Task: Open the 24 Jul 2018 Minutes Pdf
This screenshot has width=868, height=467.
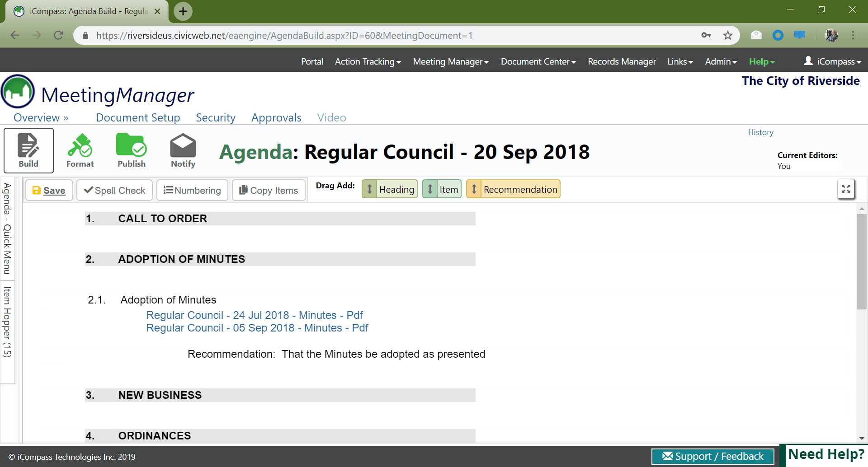Action: point(254,315)
